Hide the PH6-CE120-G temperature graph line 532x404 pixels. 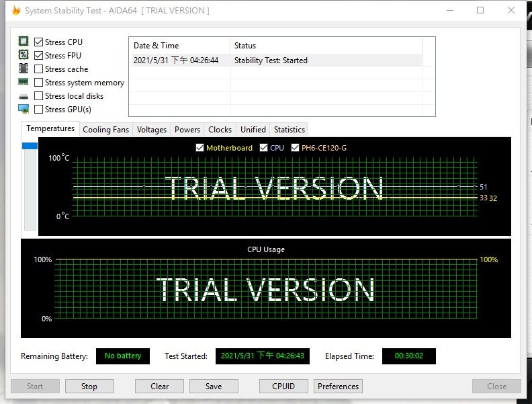pos(295,148)
